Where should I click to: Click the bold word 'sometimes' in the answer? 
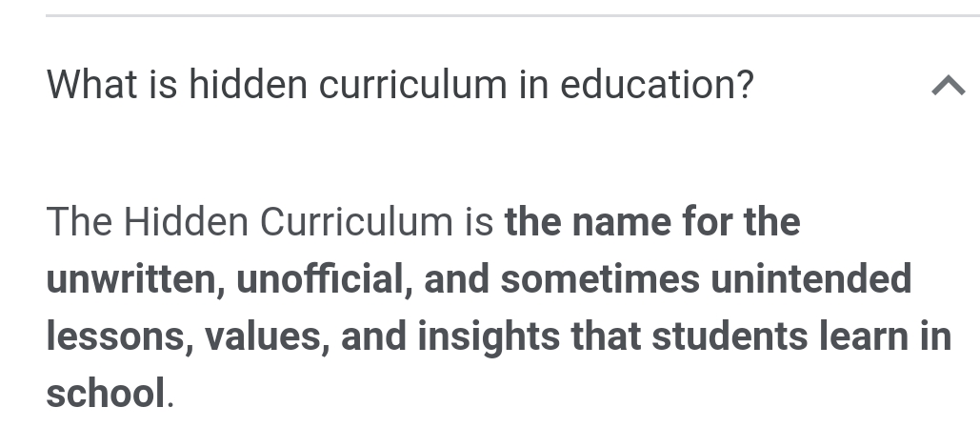pos(600,279)
